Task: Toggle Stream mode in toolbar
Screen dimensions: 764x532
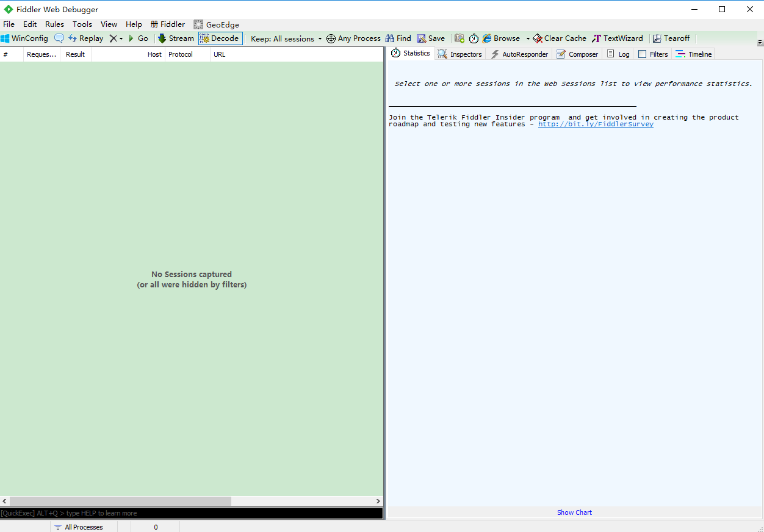Action: click(x=176, y=38)
